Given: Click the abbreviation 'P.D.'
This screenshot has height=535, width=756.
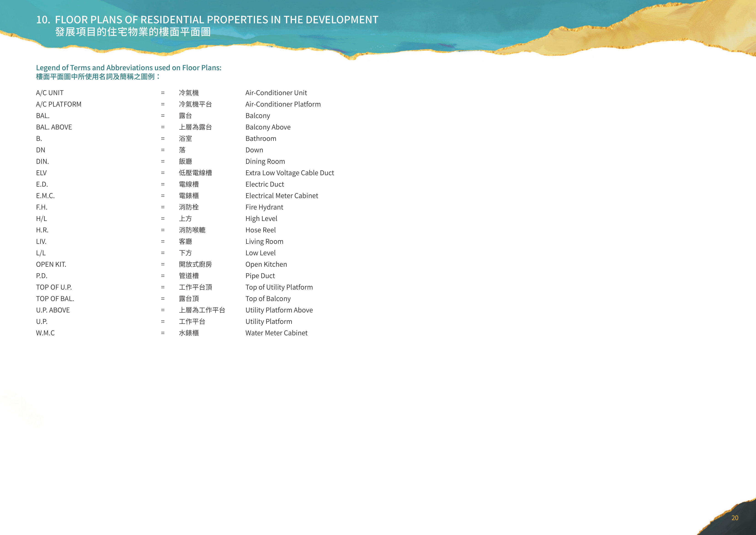Looking at the screenshot, I should (42, 276).
